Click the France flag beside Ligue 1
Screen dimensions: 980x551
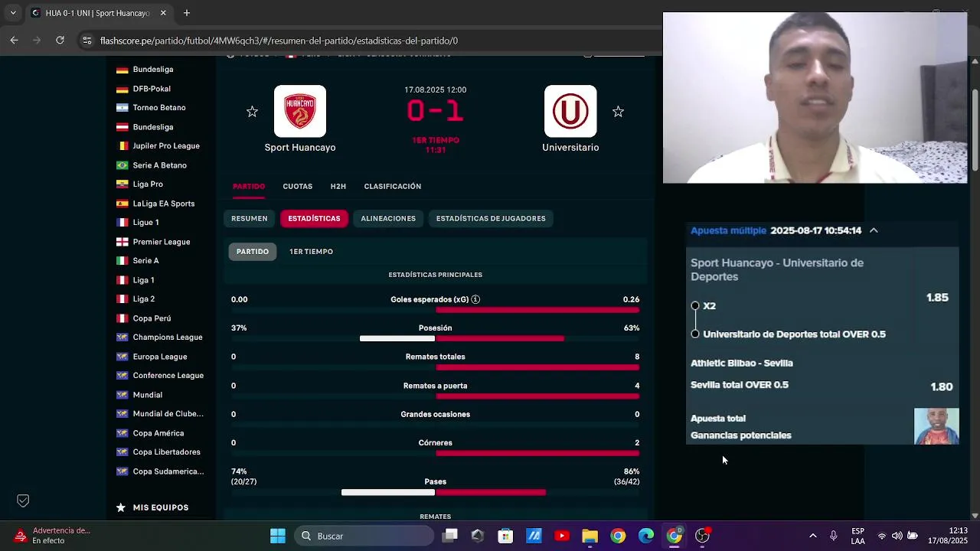[122, 223]
